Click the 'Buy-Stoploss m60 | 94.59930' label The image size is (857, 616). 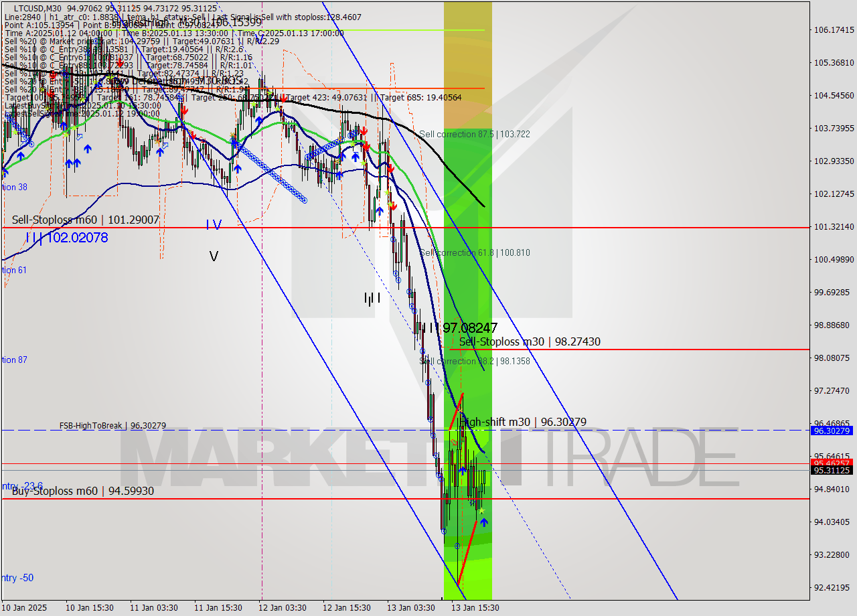click(x=83, y=491)
